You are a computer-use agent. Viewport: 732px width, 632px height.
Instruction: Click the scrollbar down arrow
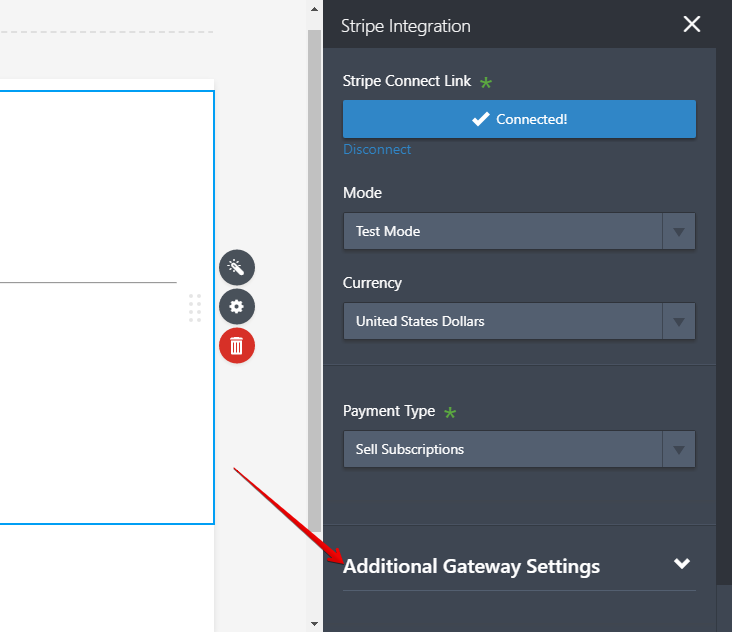(315, 624)
